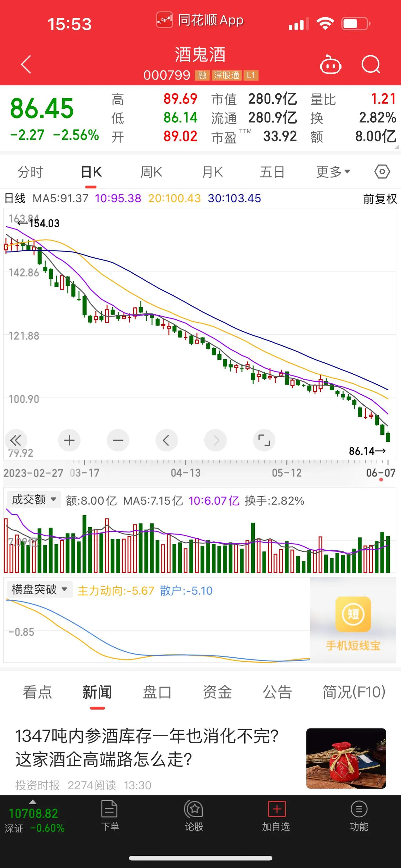Screen dimensions: 401x868
Task: Open the 成交额 indicator dropdown
Action: click(x=34, y=499)
